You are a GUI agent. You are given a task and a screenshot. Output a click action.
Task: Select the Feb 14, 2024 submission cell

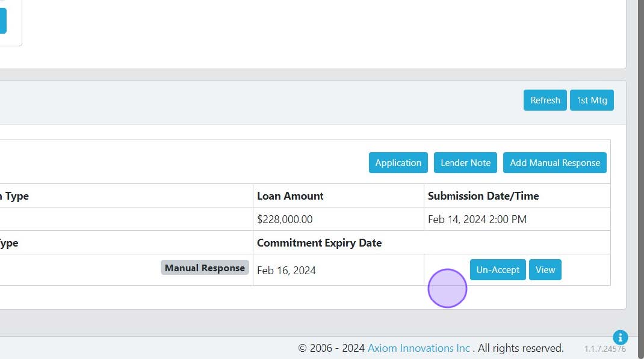477,219
